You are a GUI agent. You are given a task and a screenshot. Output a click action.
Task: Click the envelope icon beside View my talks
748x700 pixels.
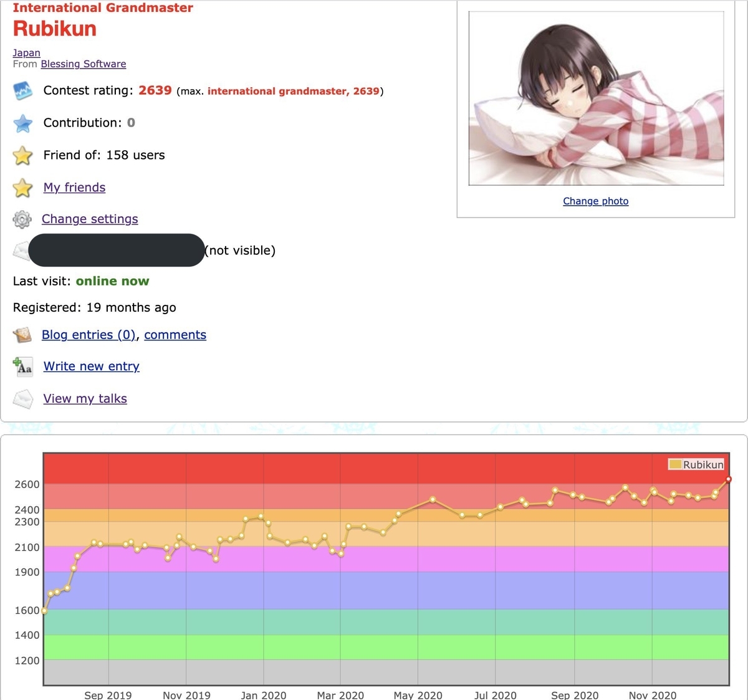click(22, 399)
